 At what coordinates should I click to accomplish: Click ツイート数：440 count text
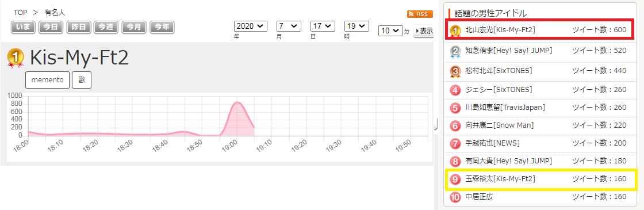tap(599, 71)
